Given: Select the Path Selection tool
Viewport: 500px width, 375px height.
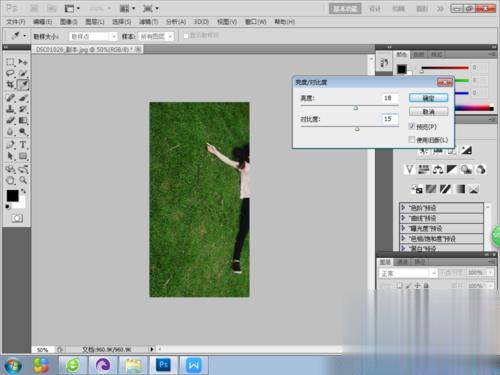Looking at the screenshot, I should coord(10,156).
